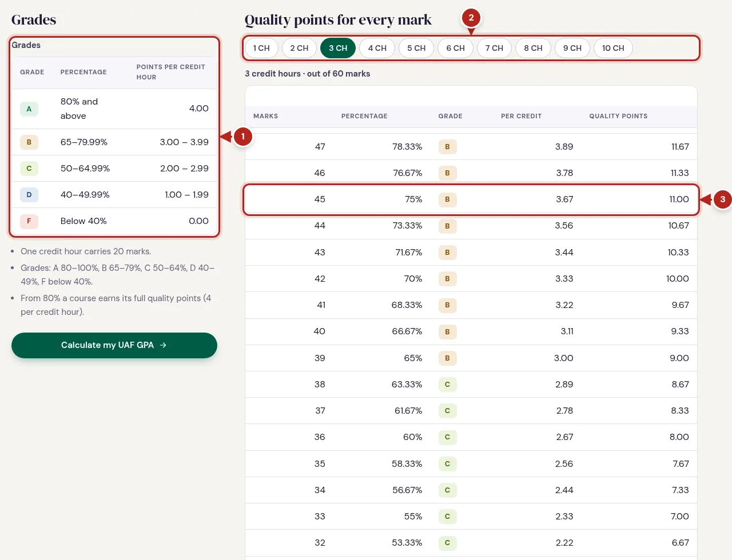Show the 10 CH quality points table
732x560 pixels.
[613, 48]
